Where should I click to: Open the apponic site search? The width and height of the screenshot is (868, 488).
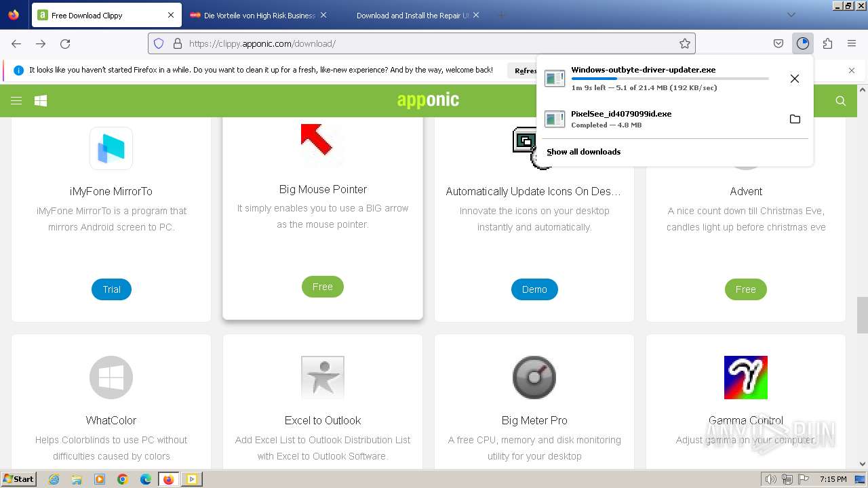point(841,101)
